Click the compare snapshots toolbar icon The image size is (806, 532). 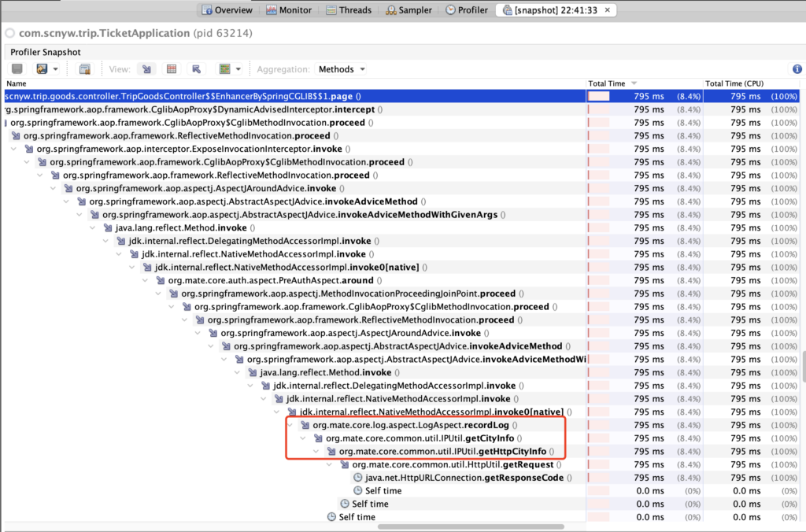85,69
